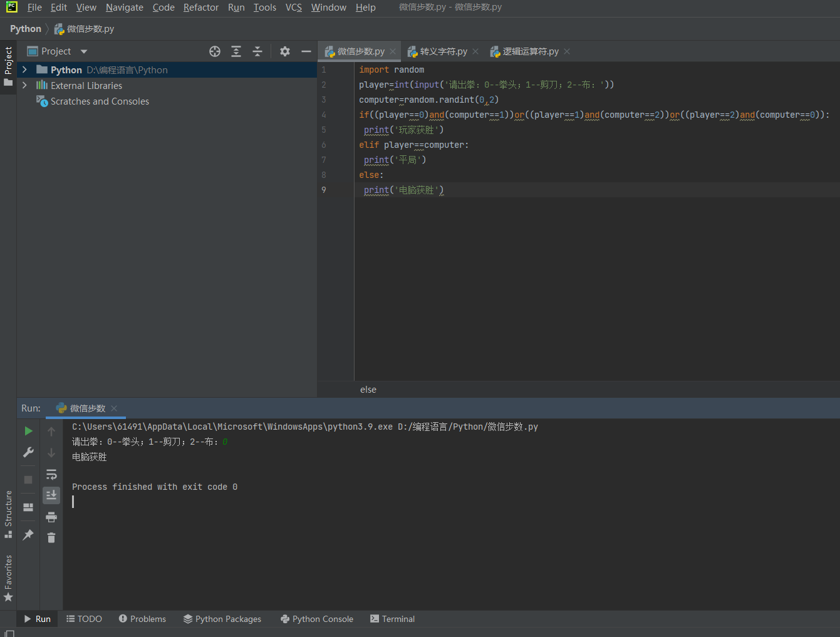Image resolution: width=840 pixels, height=637 pixels.
Task: Open Project panel settings gear
Action: pyautogui.click(x=285, y=51)
